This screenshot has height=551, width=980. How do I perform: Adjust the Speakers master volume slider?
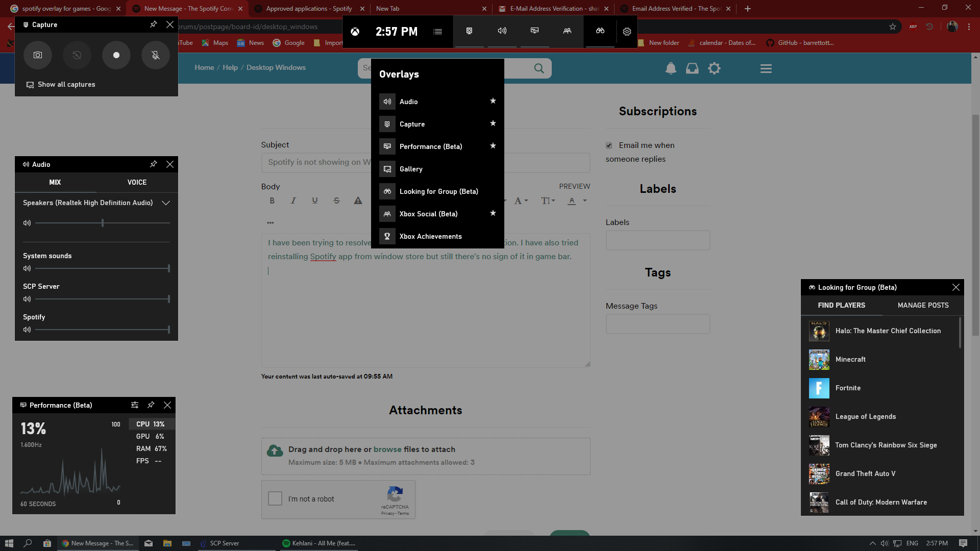pyautogui.click(x=103, y=223)
